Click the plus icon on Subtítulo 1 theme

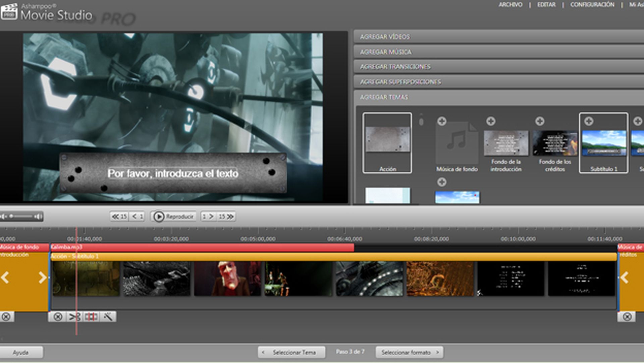point(588,121)
